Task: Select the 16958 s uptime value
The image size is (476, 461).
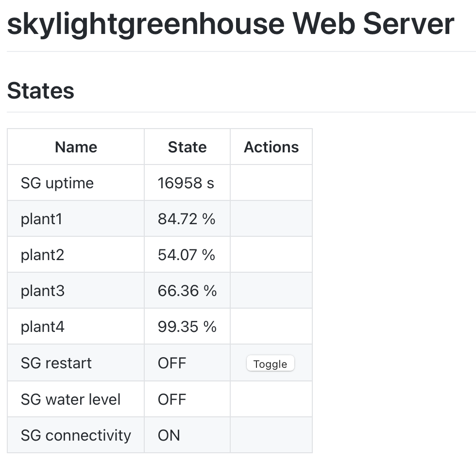Action: [x=187, y=183]
